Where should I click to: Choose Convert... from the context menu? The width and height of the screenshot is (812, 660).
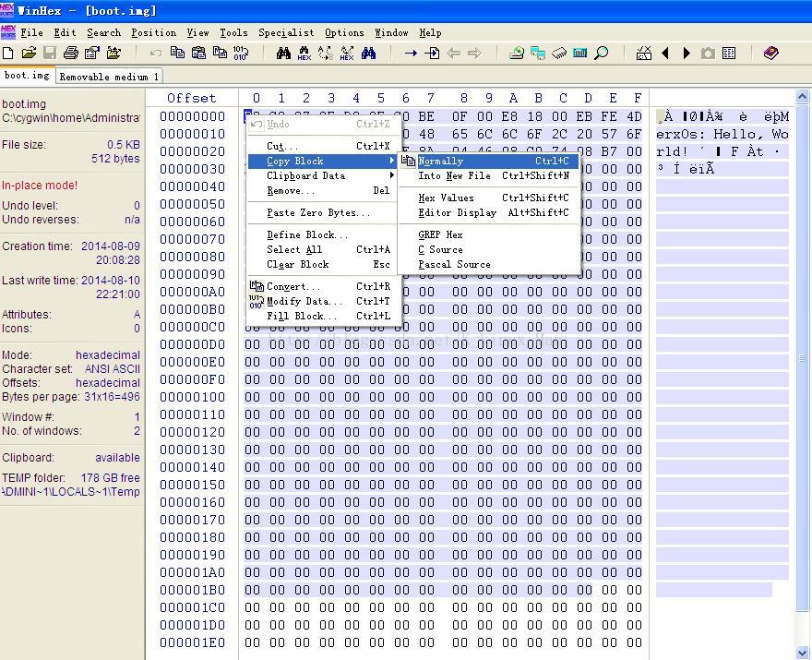click(x=324, y=286)
